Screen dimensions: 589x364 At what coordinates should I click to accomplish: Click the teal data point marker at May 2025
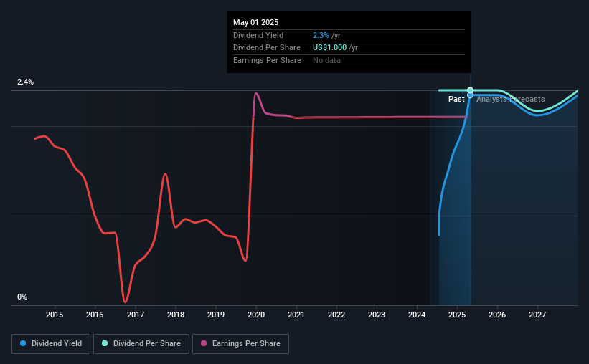click(x=471, y=90)
